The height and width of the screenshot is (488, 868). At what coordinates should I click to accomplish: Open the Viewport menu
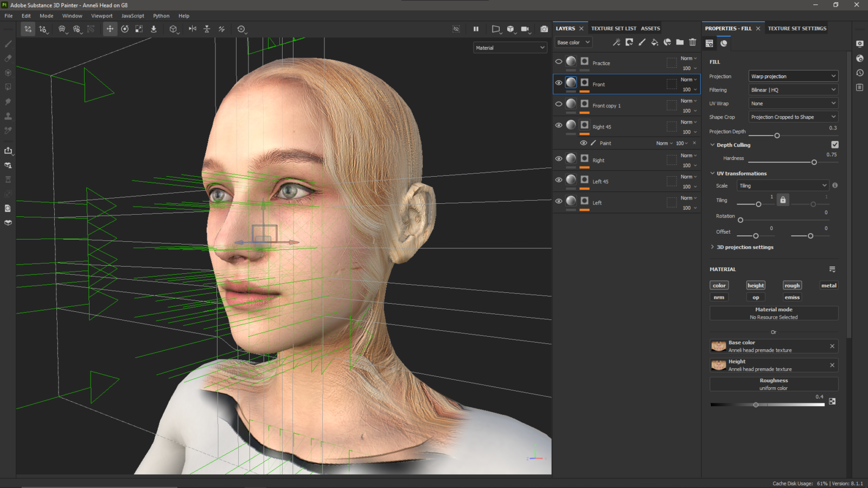(101, 16)
